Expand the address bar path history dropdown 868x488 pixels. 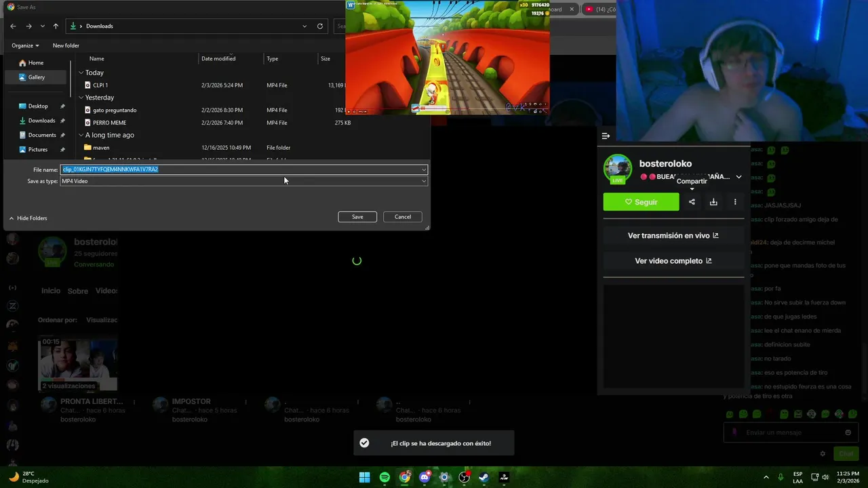(304, 26)
